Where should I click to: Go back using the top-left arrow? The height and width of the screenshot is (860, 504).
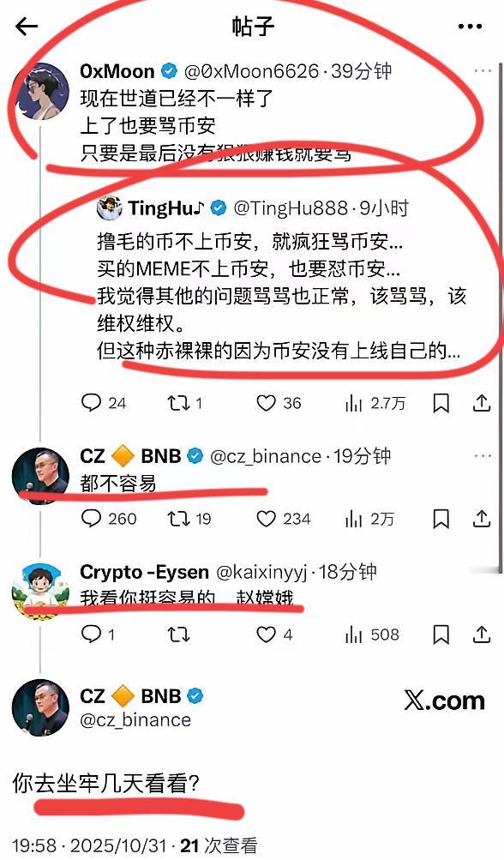pyautogui.click(x=27, y=26)
